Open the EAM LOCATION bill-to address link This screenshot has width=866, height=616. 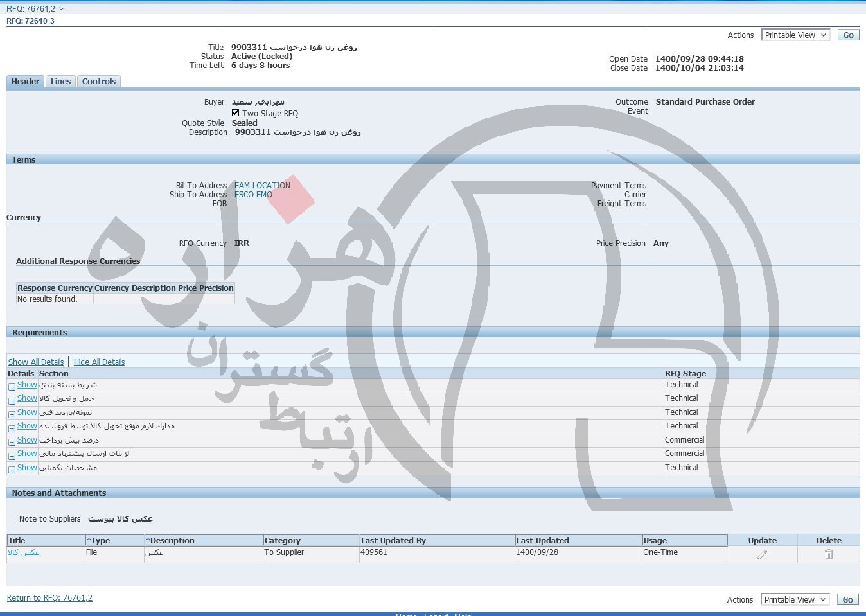click(x=262, y=186)
